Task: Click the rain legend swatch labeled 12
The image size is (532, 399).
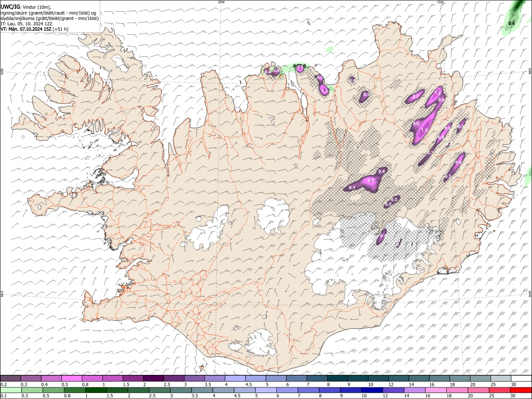Action: click(393, 390)
